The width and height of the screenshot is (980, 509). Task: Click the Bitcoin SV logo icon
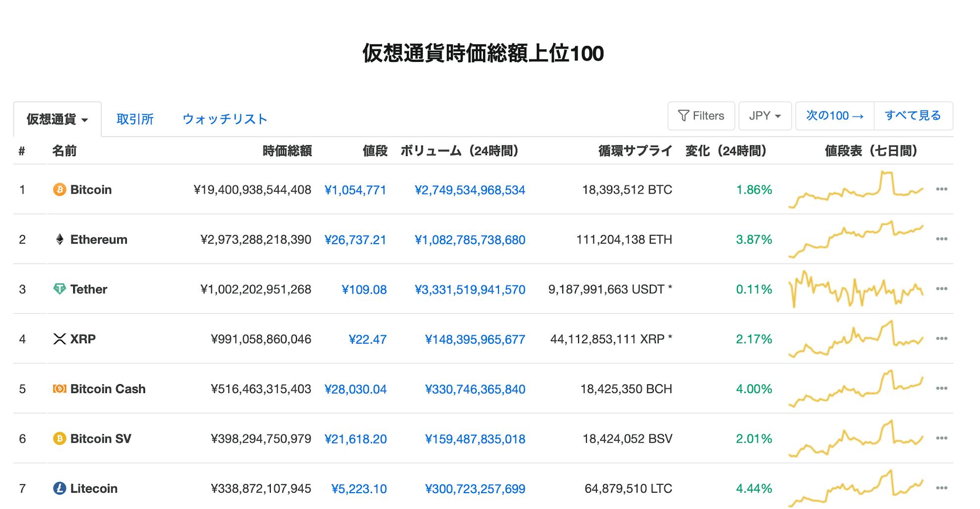(59, 439)
